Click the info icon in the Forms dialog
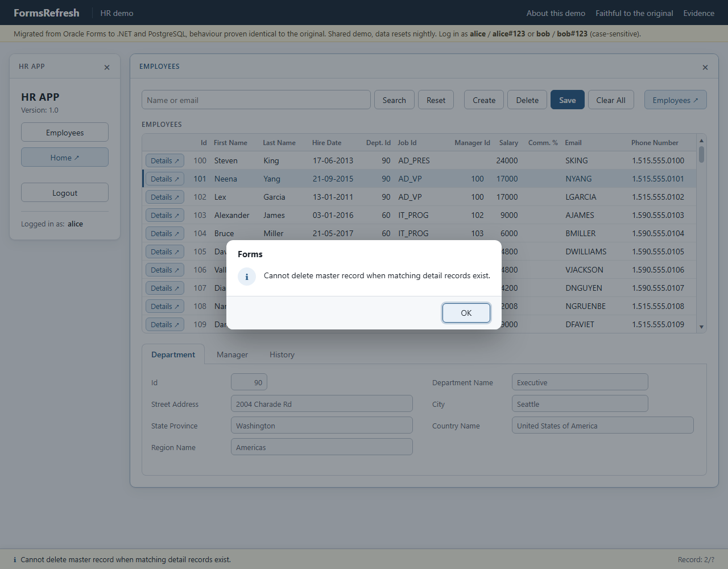 tap(247, 277)
